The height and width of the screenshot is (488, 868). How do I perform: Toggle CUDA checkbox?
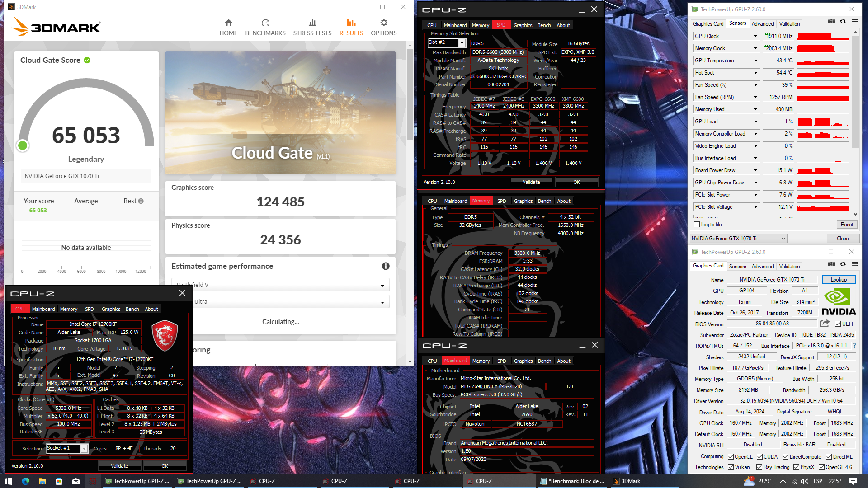759,457
